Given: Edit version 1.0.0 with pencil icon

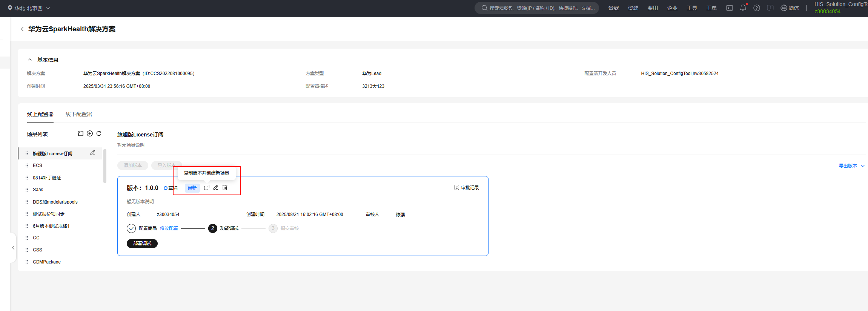Looking at the screenshot, I should 216,187.
